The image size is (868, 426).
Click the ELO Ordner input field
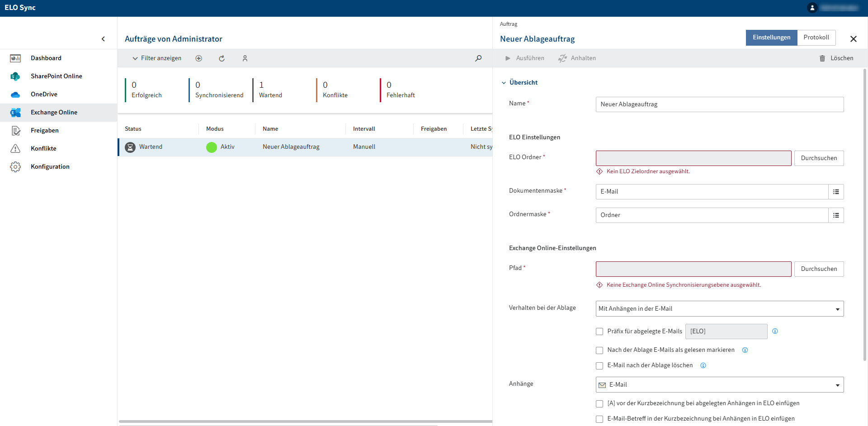pos(693,158)
